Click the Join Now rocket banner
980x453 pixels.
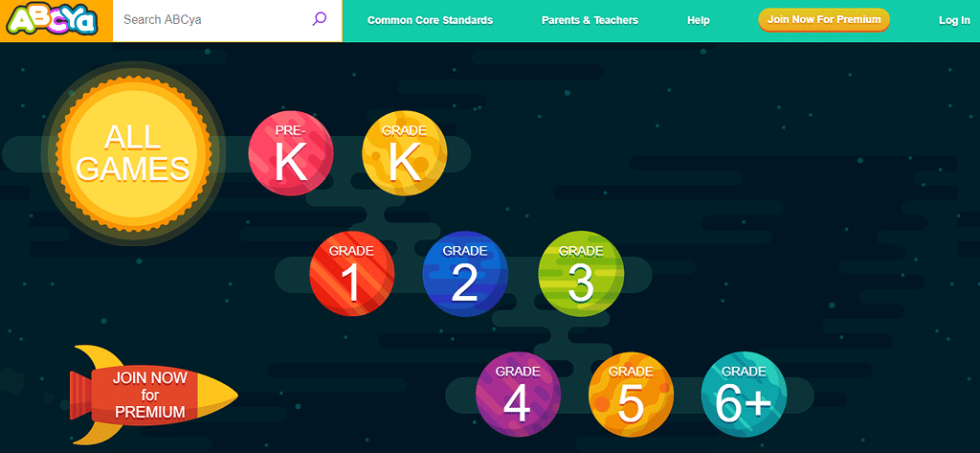(153, 395)
